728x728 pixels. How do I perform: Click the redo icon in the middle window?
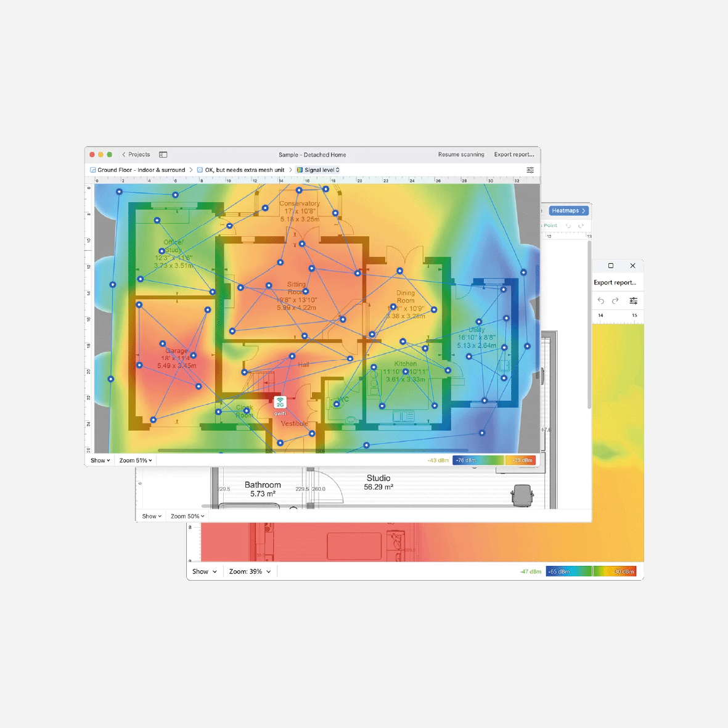click(580, 226)
